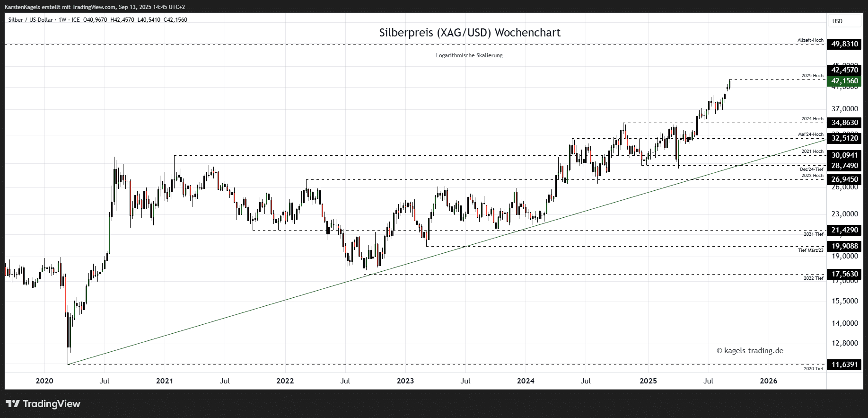Open the USD currency selector
The image size is (868, 418).
point(837,21)
